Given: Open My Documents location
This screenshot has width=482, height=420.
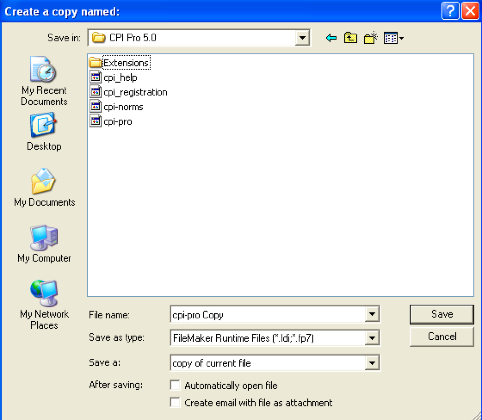Looking at the screenshot, I should click(x=44, y=188).
